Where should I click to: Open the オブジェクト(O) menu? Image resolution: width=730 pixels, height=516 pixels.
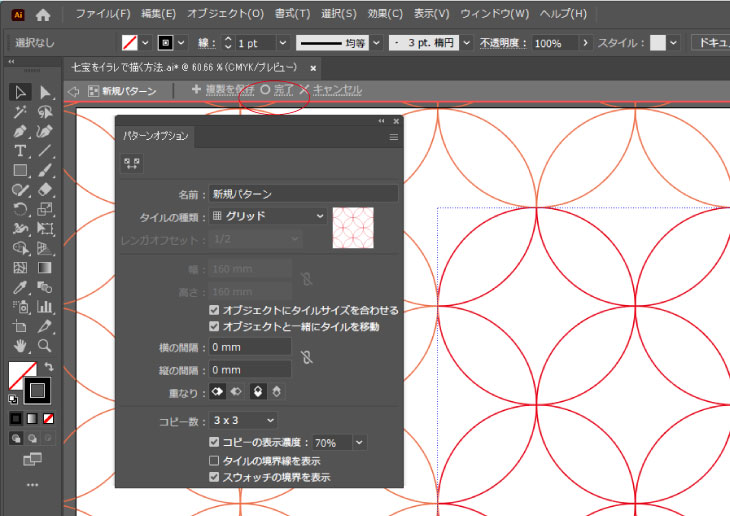point(225,15)
